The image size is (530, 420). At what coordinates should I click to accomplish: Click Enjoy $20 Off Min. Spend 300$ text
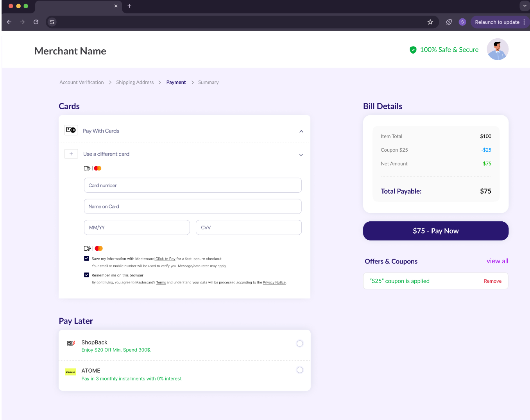116,350
